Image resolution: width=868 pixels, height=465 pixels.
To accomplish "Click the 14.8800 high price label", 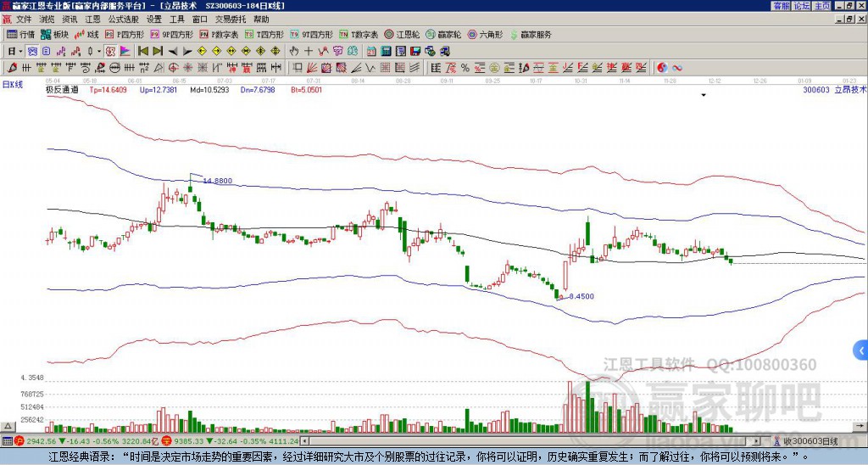I will coord(218,181).
